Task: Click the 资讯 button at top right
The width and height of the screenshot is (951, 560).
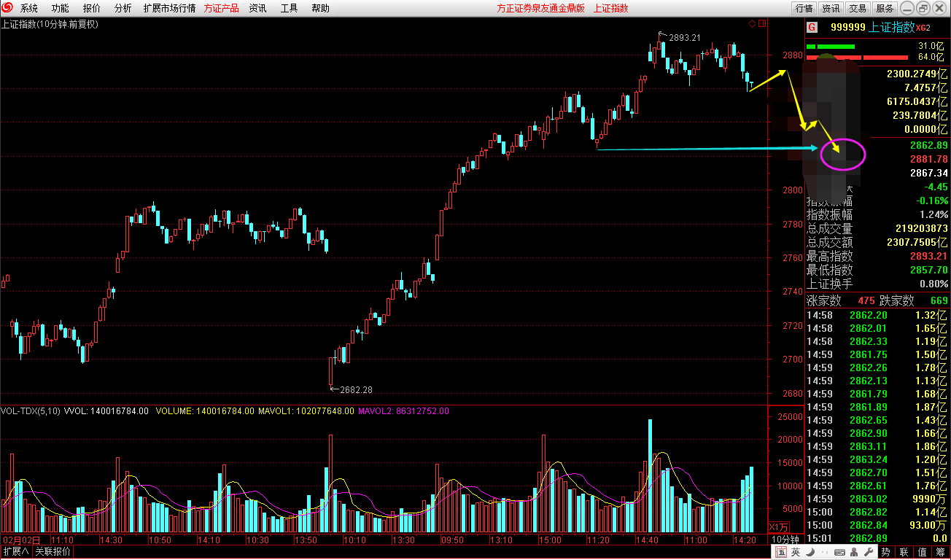Action: coord(831,9)
